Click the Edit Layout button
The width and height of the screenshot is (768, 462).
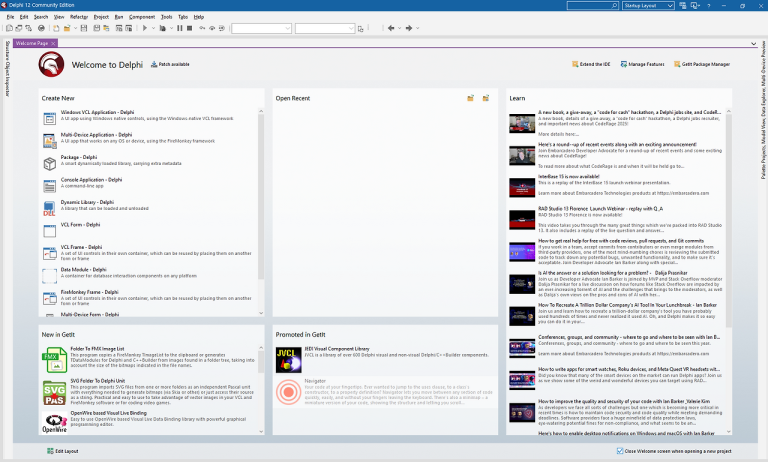tap(63, 451)
